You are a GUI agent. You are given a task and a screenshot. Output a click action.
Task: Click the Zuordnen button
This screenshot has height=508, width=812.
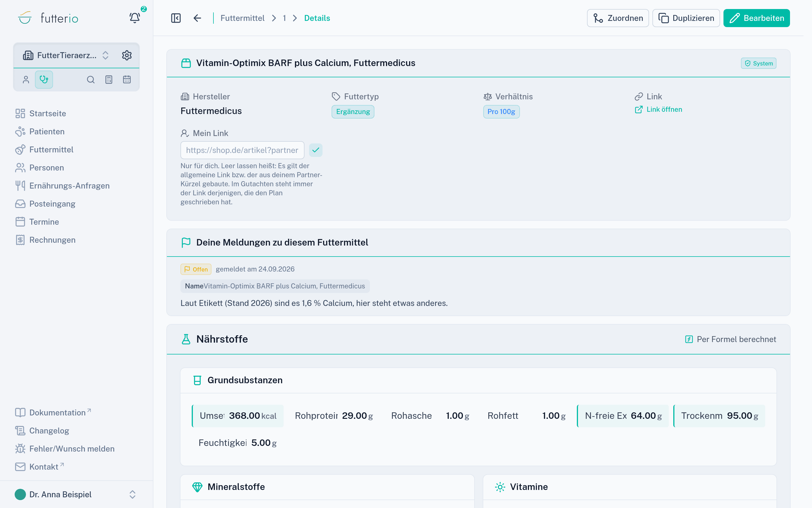tap(618, 18)
